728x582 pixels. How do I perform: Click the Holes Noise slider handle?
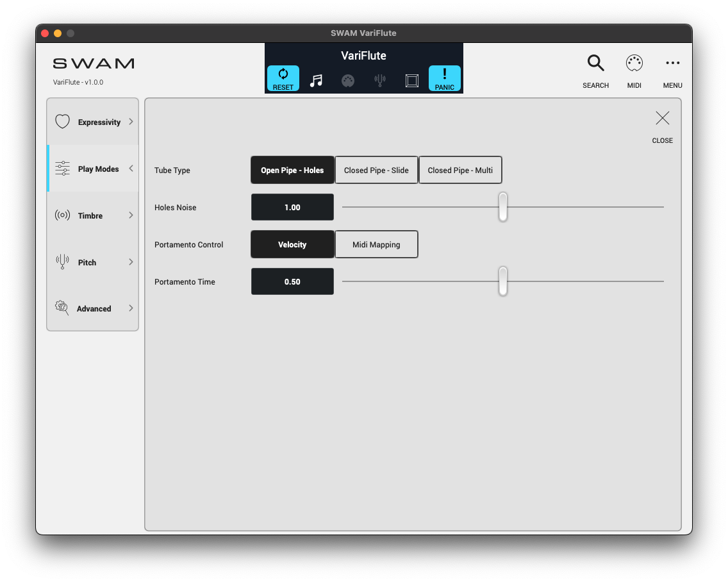click(x=503, y=207)
